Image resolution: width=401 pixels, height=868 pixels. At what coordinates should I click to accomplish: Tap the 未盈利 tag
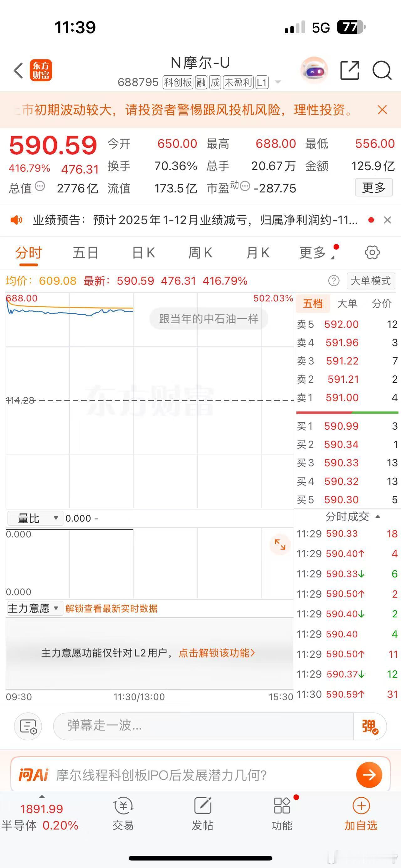tap(238, 82)
